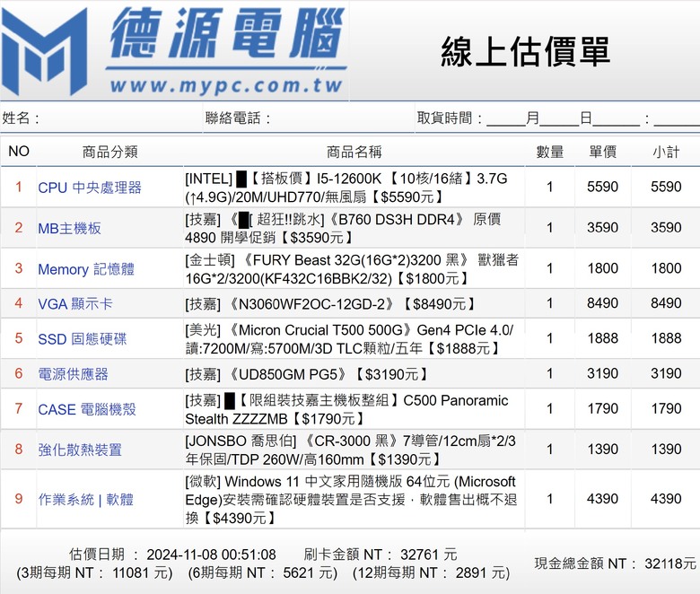Screen dimensions: 700x594
Task: Click the 小計 column header
Action: 666,152
